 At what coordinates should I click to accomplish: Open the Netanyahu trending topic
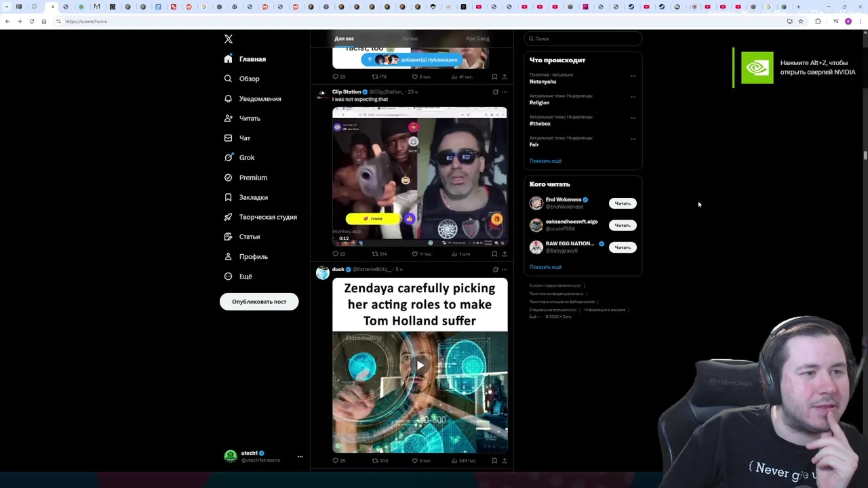(x=542, y=81)
